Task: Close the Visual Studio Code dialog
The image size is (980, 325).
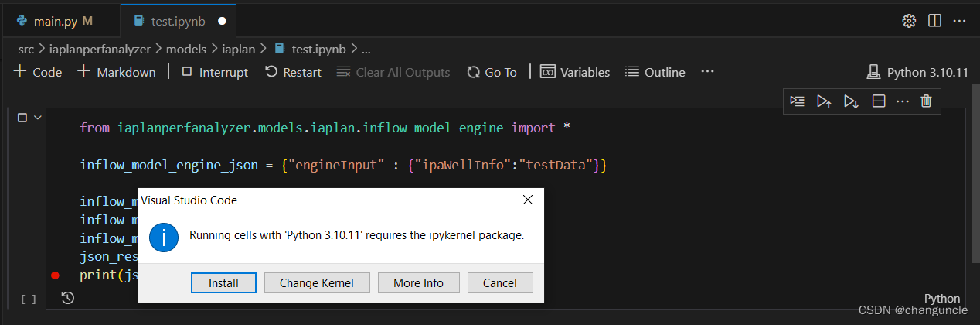Action: [x=528, y=200]
